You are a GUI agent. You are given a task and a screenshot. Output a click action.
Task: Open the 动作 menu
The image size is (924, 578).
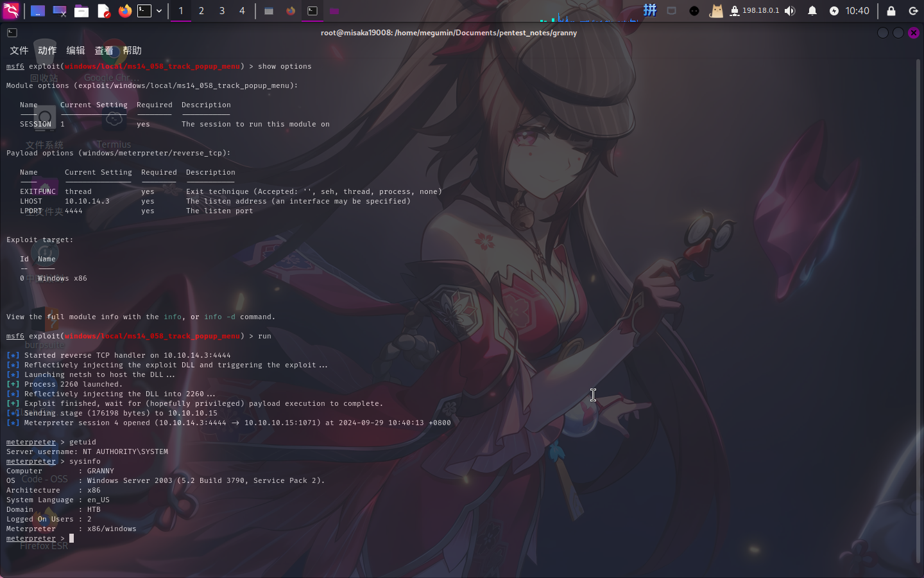47,50
